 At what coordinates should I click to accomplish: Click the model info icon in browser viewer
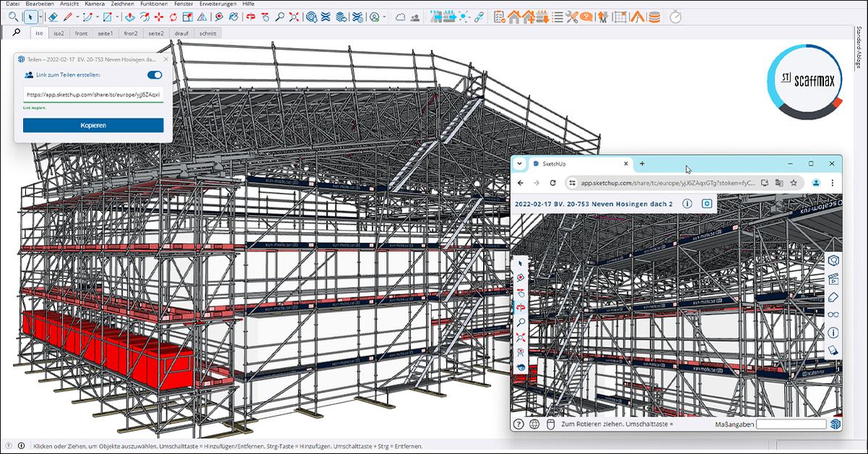[687, 204]
